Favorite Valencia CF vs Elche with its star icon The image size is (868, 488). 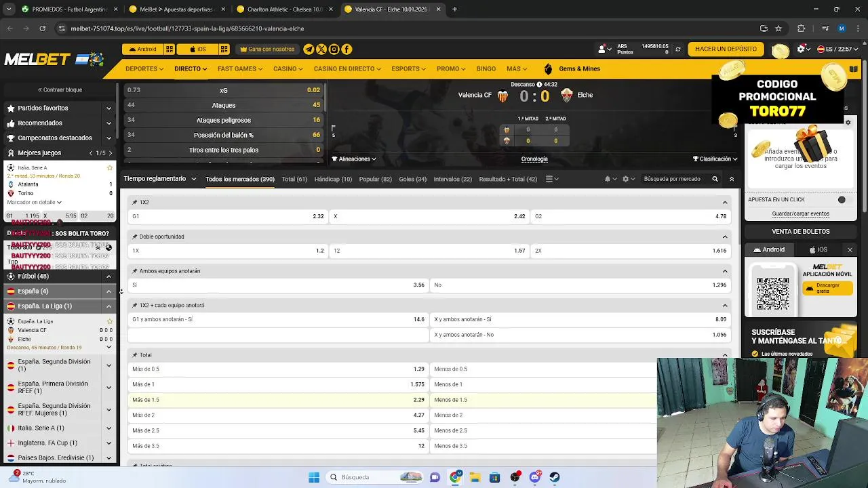coord(108,321)
